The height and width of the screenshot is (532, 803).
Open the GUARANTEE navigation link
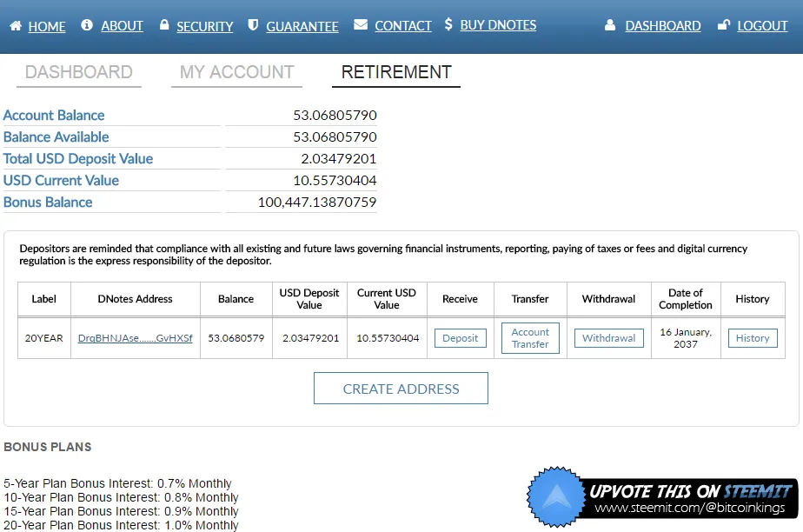tap(302, 26)
